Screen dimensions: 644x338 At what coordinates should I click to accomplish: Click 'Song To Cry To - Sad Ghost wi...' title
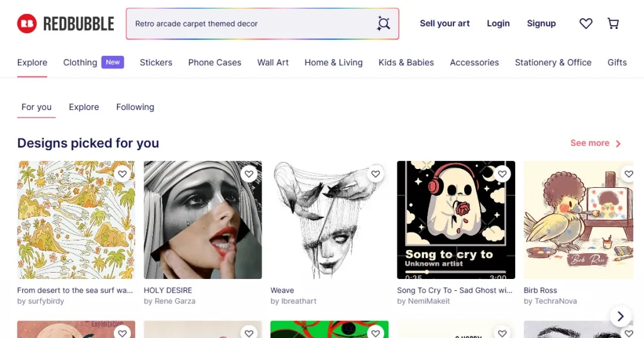(x=455, y=290)
